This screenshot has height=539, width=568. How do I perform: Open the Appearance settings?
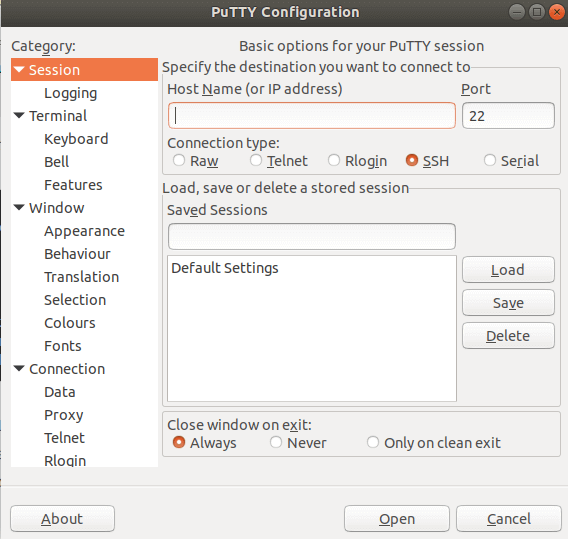(84, 231)
